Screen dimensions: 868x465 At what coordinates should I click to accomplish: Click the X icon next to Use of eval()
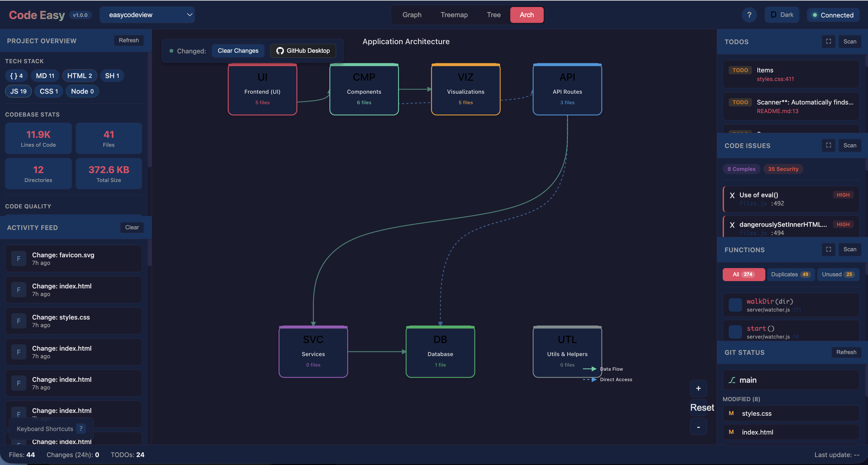pyautogui.click(x=732, y=195)
